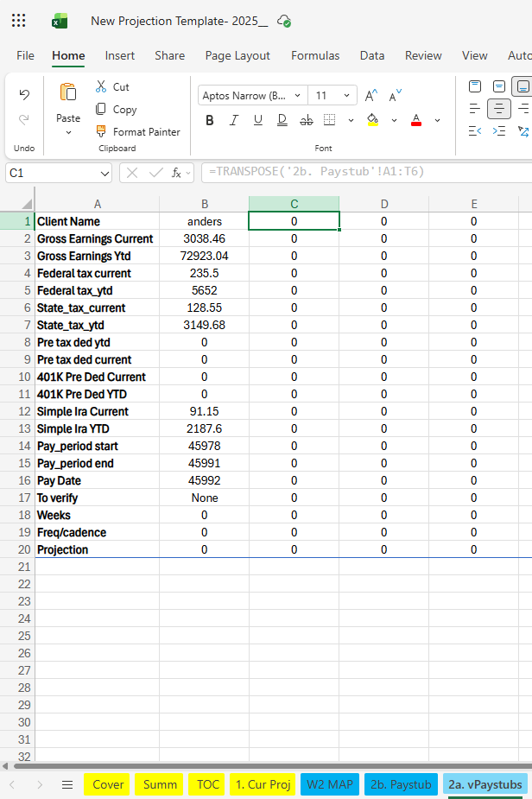
Task: Center text horizontally
Action: 499,109
